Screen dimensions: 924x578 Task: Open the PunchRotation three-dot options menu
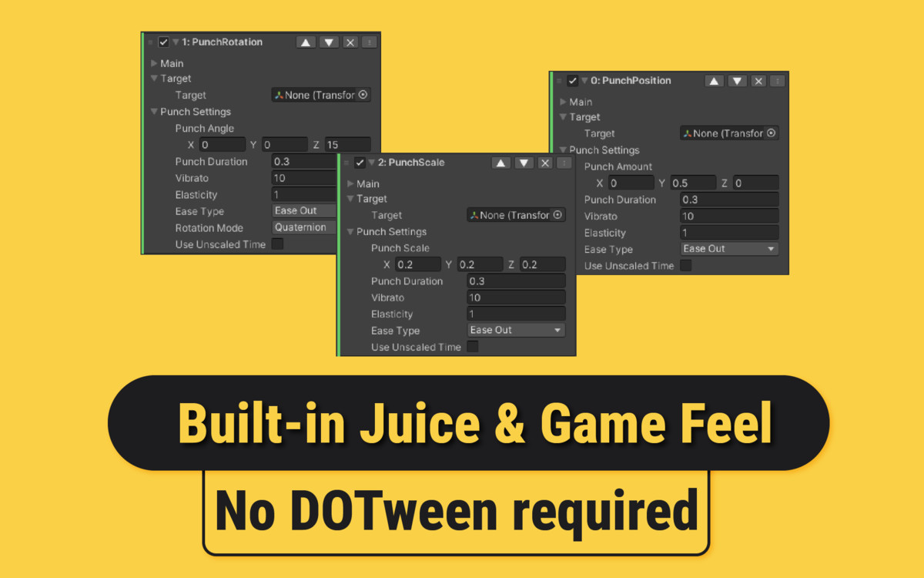coord(370,42)
